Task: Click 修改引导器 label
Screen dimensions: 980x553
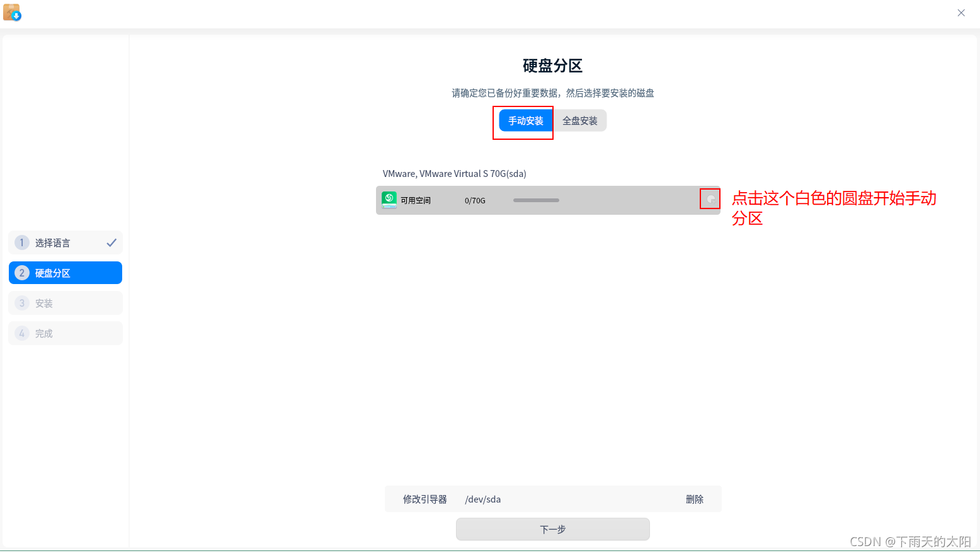Action: click(425, 499)
